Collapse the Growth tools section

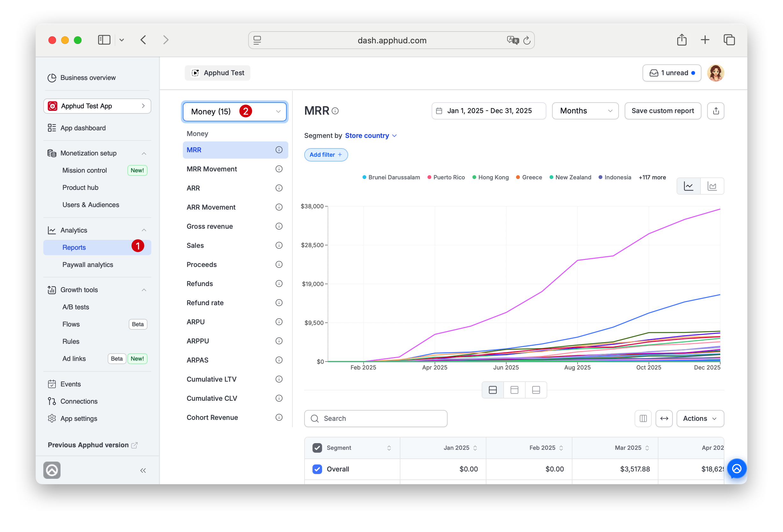click(x=144, y=290)
